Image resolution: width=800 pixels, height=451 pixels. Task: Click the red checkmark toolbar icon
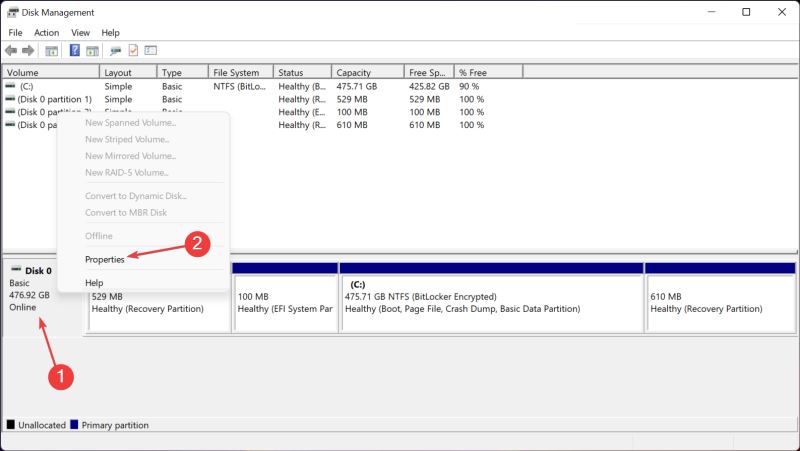[133, 50]
